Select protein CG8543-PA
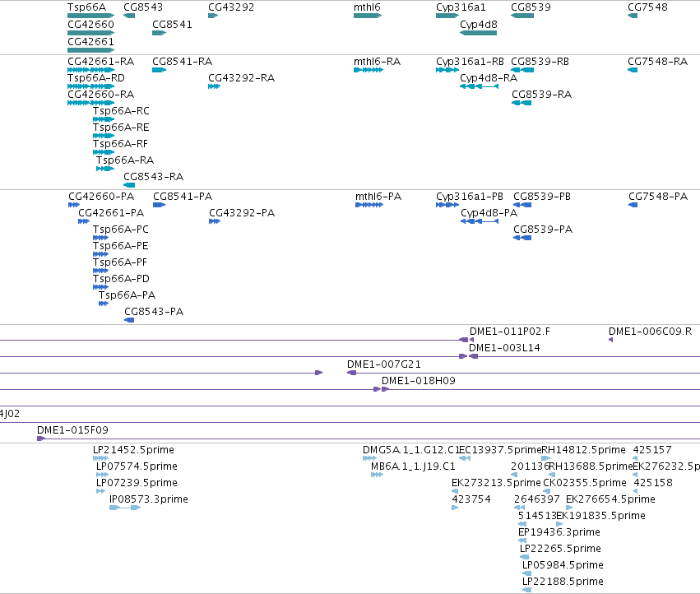This screenshot has height=594, width=700. 129,320
